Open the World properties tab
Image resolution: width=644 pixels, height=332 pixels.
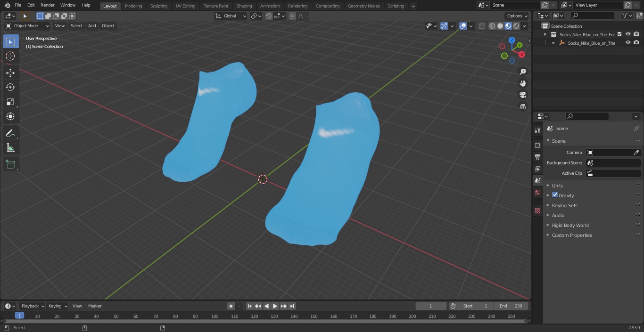pyautogui.click(x=537, y=192)
